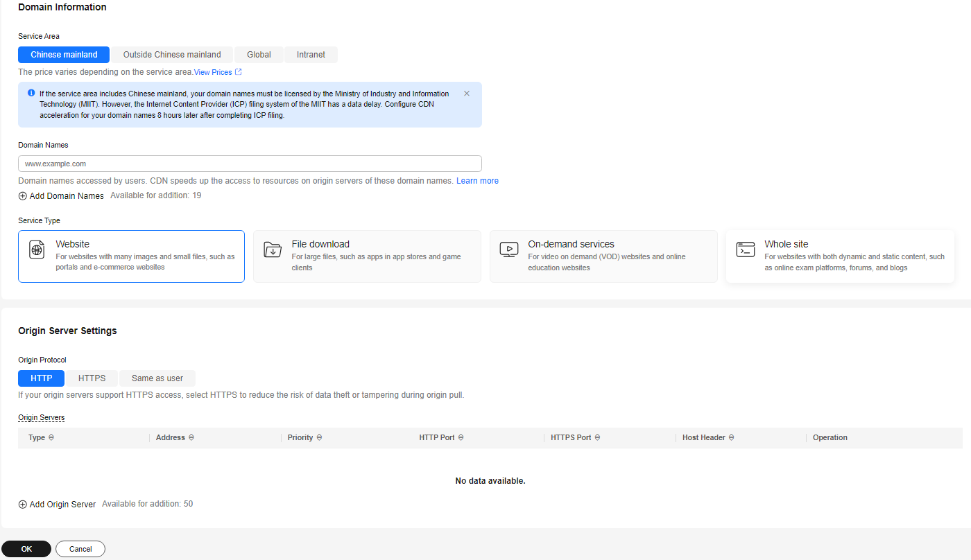Screen dimensions: 971x560
Task: Focus the www.example.com domain name field
Action: pos(250,164)
